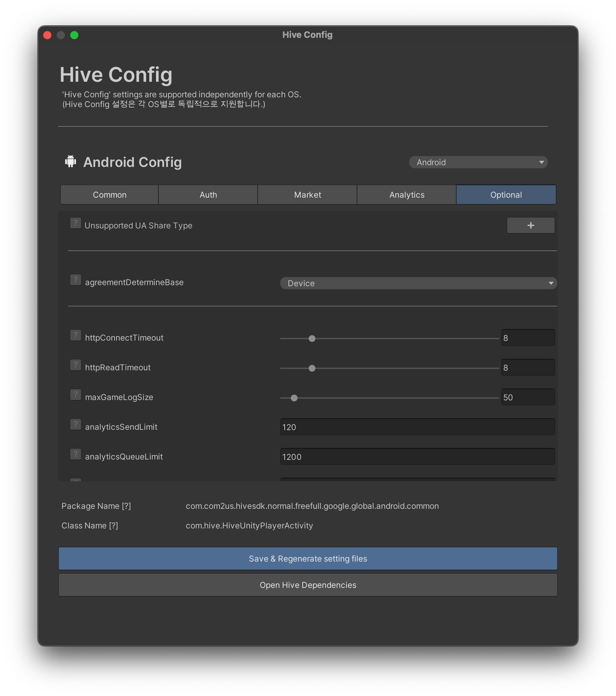Click help icon beside maxGameLogSize

pyautogui.click(x=75, y=395)
